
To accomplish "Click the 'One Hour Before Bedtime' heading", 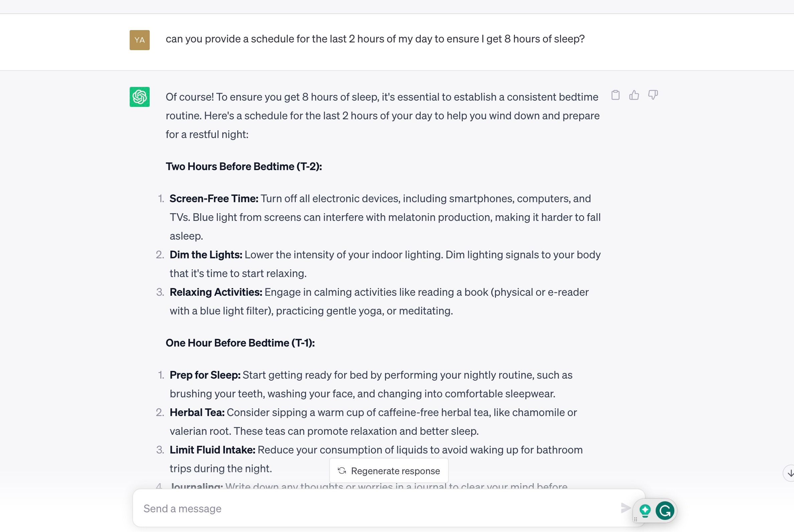I will click(x=240, y=343).
